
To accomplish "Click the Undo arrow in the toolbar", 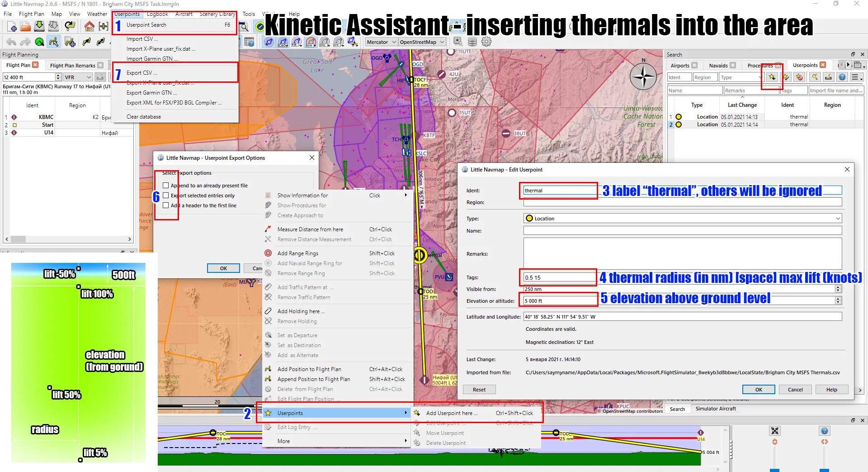I will [11, 42].
